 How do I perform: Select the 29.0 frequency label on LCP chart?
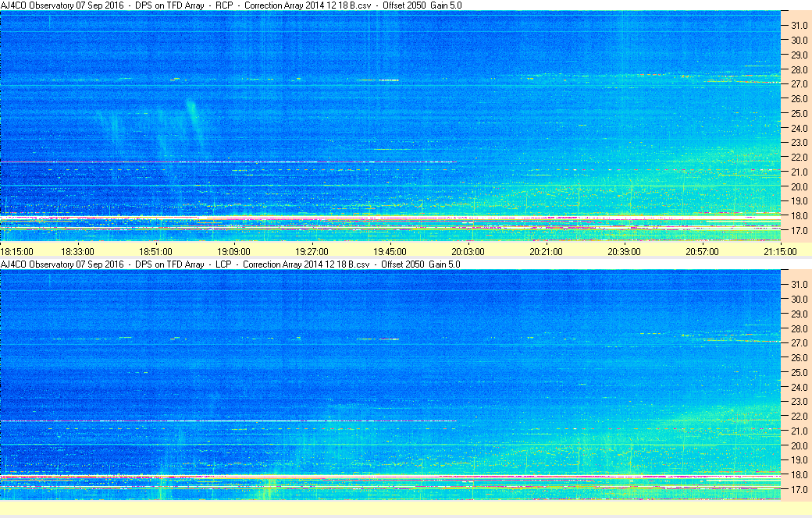click(x=799, y=314)
